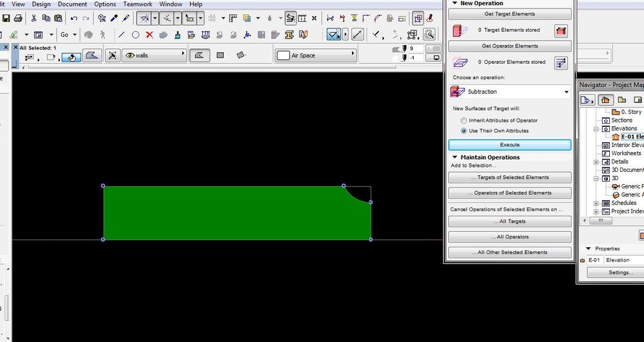Viewport: 644px width, 342px height.
Task: Open the Teamwork menu
Action: pos(137,4)
